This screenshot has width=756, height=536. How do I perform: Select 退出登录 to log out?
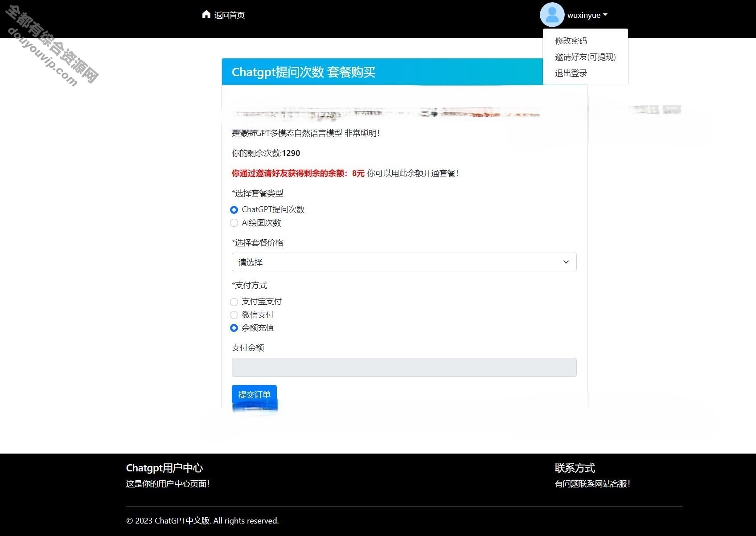(571, 73)
